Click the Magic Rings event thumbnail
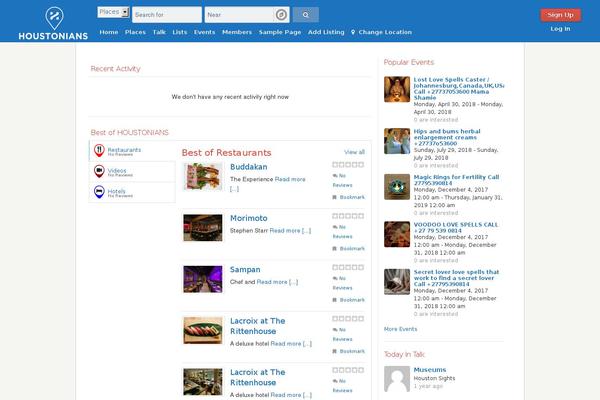 tap(397, 187)
